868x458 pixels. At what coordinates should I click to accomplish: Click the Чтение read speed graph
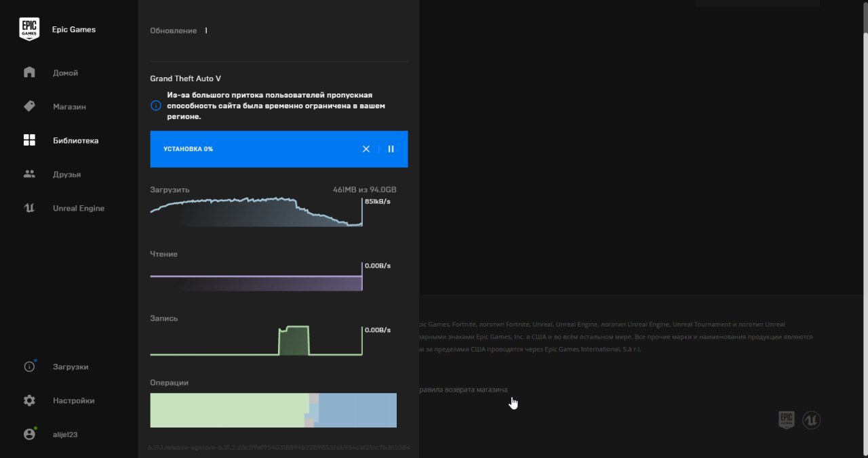click(x=256, y=277)
